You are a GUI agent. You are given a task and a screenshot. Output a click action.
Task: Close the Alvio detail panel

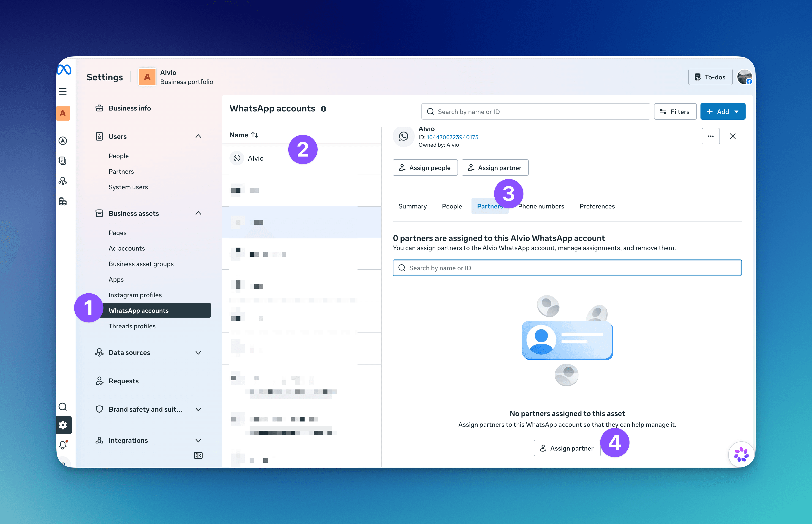pyautogui.click(x=733, y=136)
